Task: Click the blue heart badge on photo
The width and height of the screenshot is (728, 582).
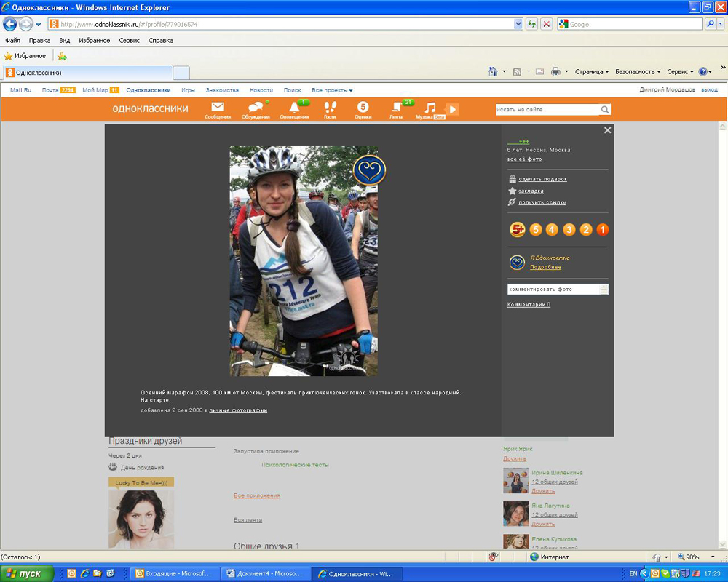Action: click(370, 170)
